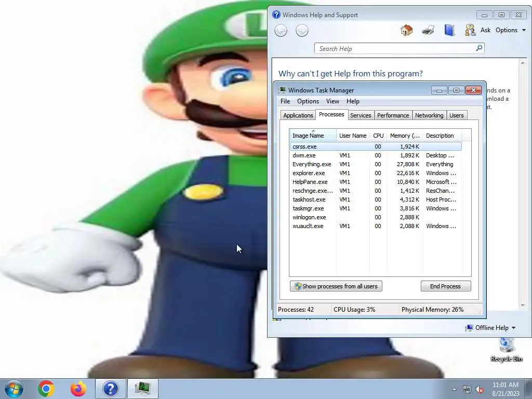Screen dimensions: 532x399
Task: Open the Windows Start orb
Action: 14,389
